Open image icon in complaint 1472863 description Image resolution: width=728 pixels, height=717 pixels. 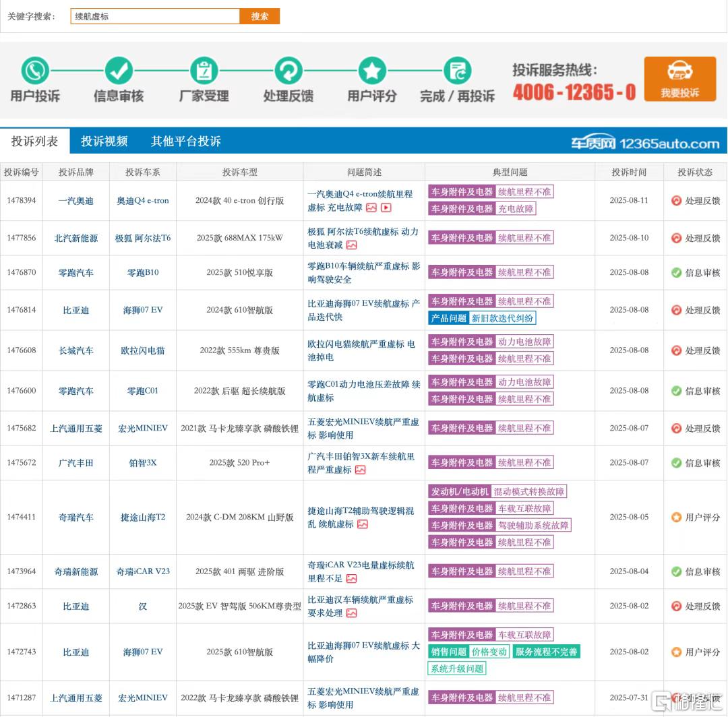point(351,613)
